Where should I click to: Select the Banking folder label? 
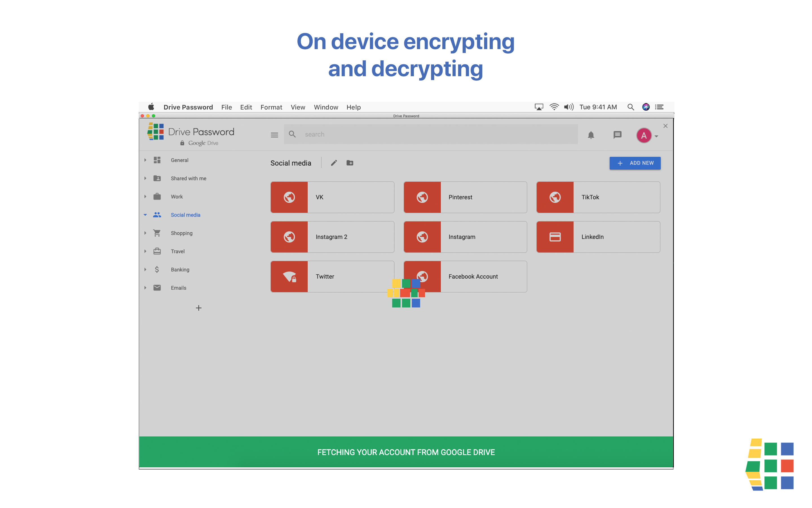click(x=180, y=270)
